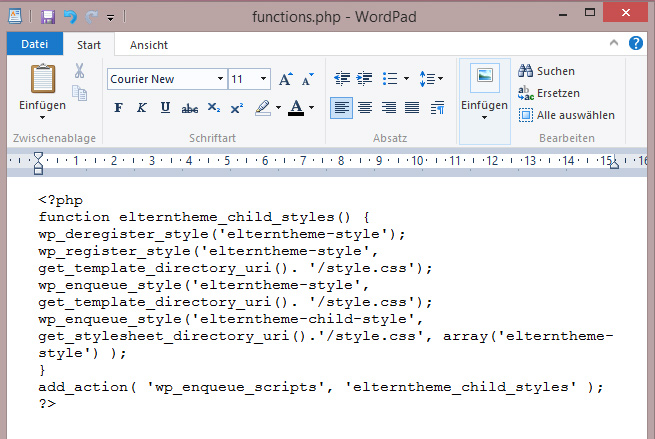Viewport: 655px width, 439px height.
Task: Toggle superscript formatting
Action: [x=237, y=108]
